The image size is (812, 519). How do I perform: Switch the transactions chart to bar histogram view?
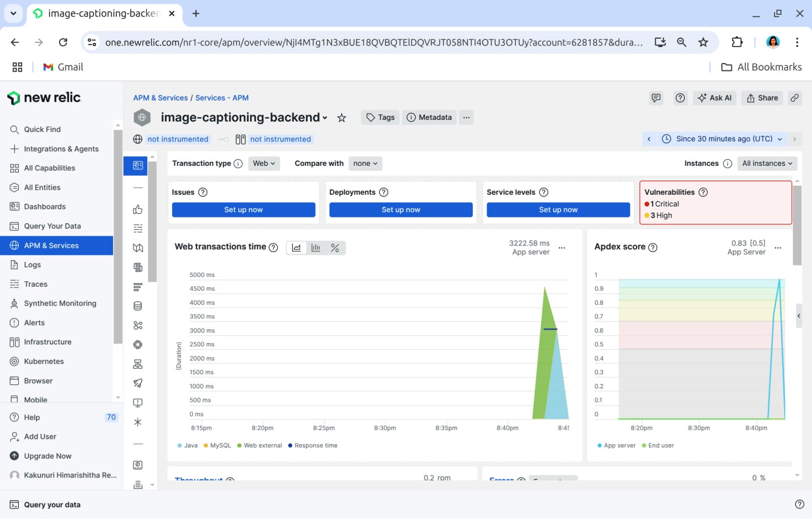(x=316, y=248)
